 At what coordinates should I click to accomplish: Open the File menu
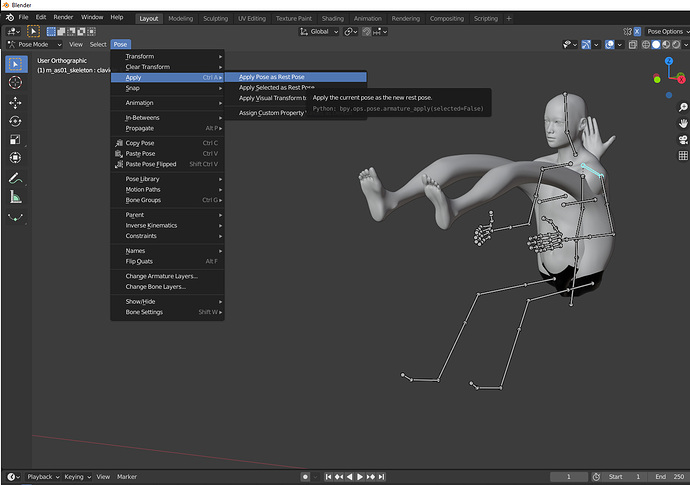coord(23,17)
